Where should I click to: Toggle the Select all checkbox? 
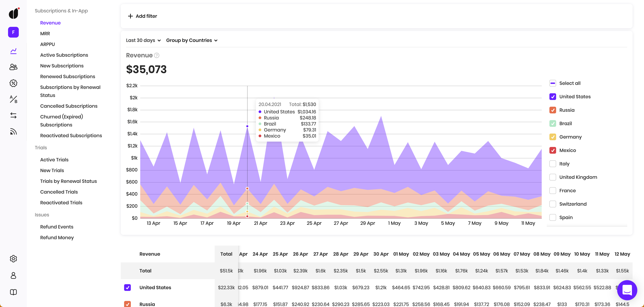pos(553,83)
